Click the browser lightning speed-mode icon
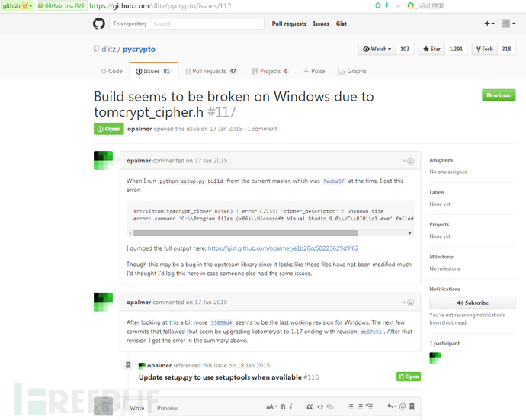This screenshot has width=526, height=420. [x=386, y=5]
